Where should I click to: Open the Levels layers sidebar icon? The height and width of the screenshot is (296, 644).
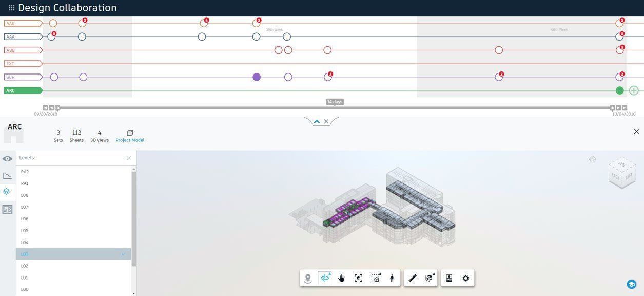(7, 191)
